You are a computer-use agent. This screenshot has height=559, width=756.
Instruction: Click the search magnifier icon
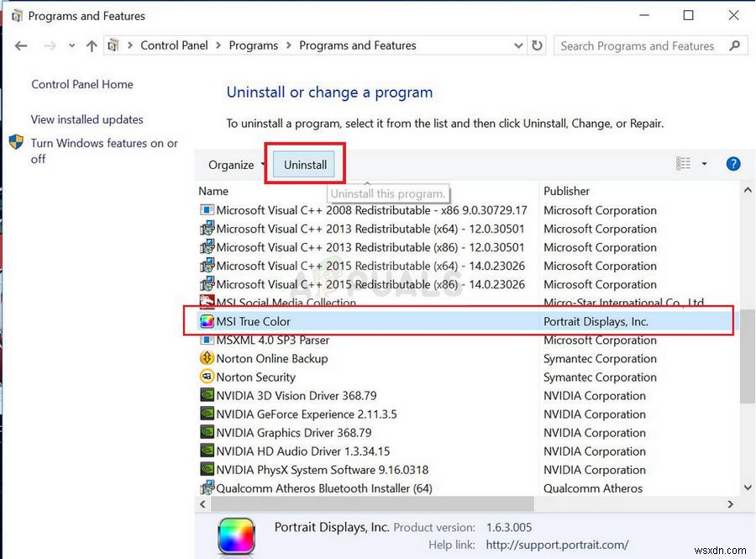[735, 46]
